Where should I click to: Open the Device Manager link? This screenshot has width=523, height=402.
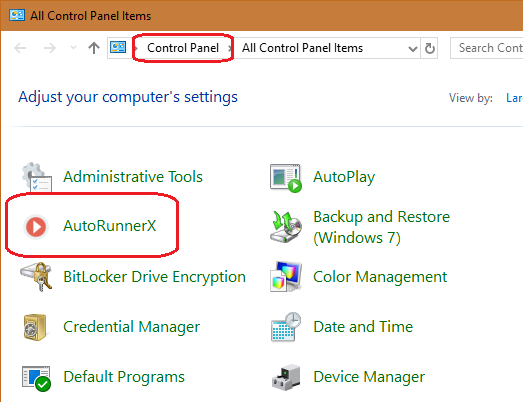coord(369,377)
